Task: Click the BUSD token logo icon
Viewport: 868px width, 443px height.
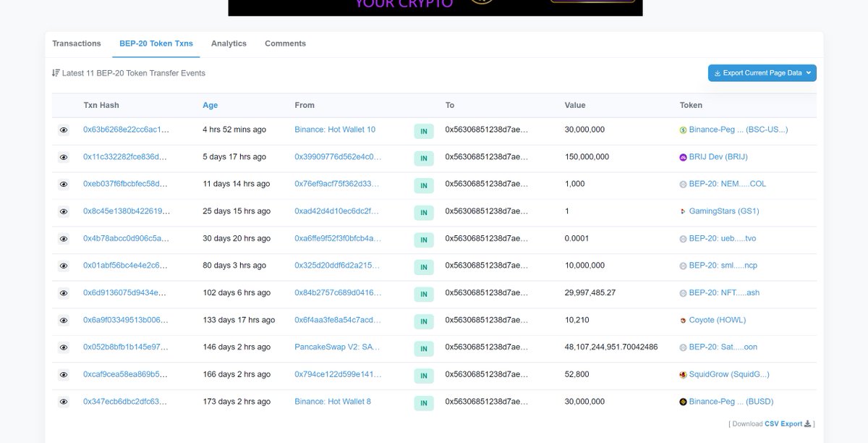Action: pos(683,402)
